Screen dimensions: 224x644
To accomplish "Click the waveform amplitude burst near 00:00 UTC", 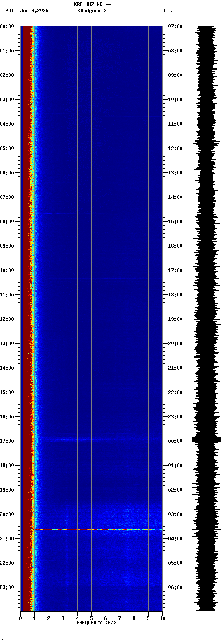I will click(206, 439).
